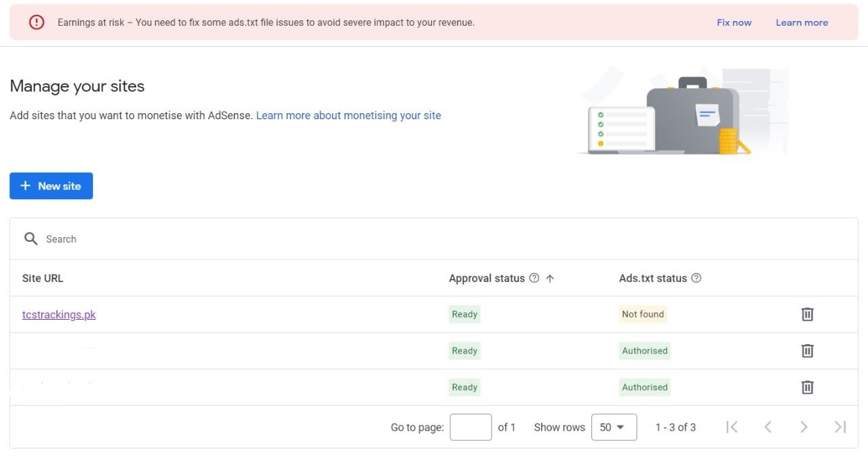Click Fix now in the warning banner
This screenshot has height=458, width=868.
tap(734, 22)
